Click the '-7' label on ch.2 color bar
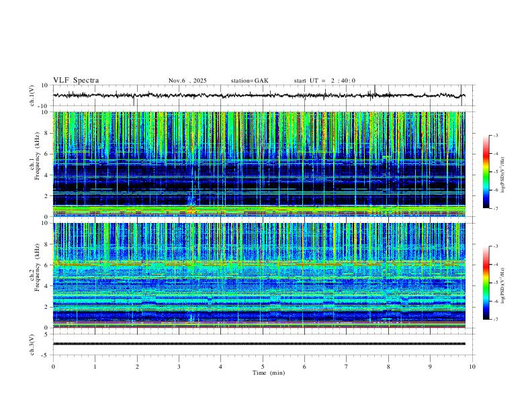The image size is (532, 411). [495, 319]
